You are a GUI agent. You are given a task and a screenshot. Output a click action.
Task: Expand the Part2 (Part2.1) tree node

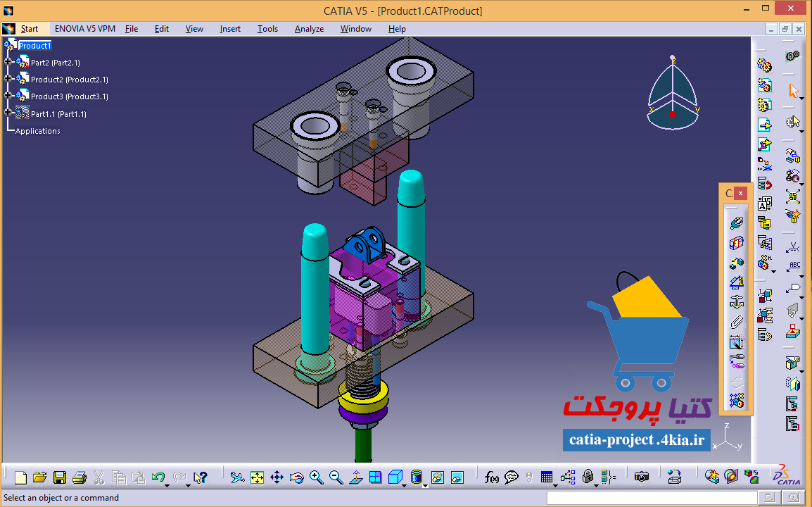[8, 62]
